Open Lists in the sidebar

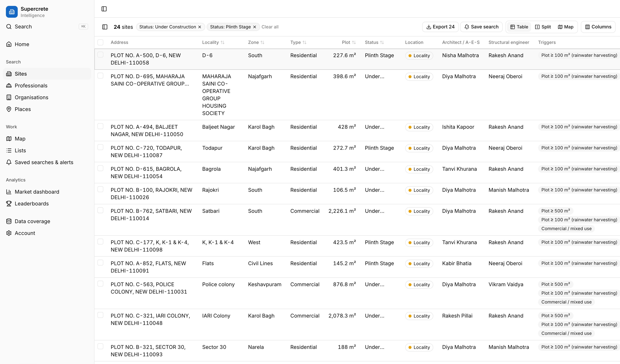point(47,150)
